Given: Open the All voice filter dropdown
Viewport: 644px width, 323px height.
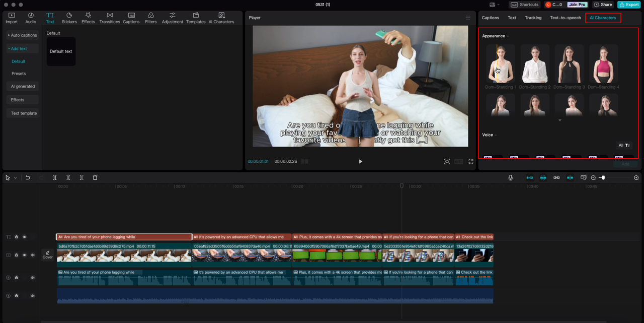Looking at the screenshot, I should (x=624, y=145).
